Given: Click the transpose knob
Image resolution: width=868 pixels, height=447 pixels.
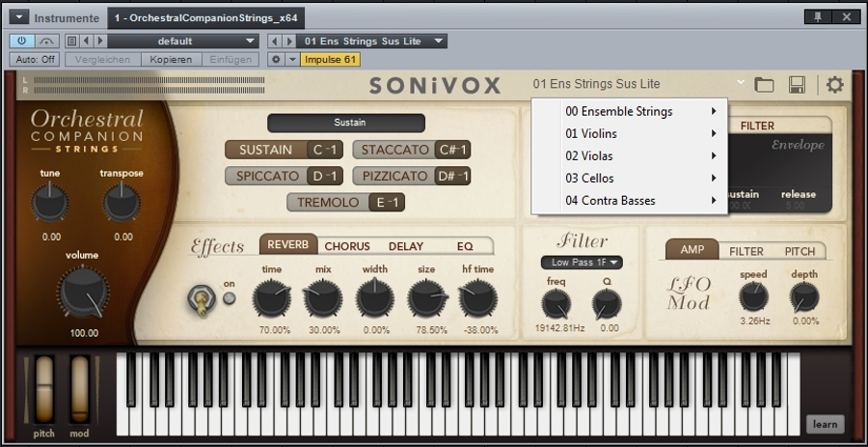Looking at the screenshot, I should point(122,203).
